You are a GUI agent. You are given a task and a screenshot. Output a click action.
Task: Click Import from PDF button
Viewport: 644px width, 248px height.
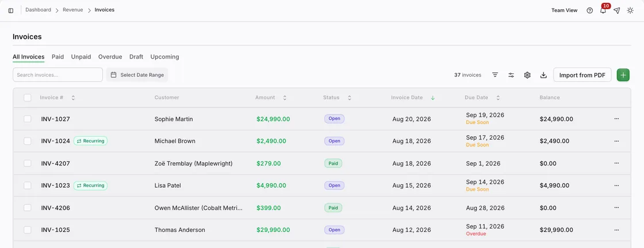582,75
